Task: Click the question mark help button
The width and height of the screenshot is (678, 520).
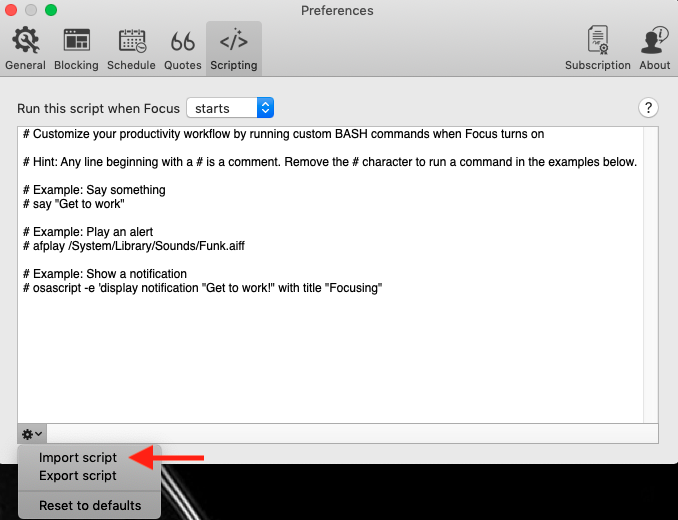Action: (x=648, y=108)
